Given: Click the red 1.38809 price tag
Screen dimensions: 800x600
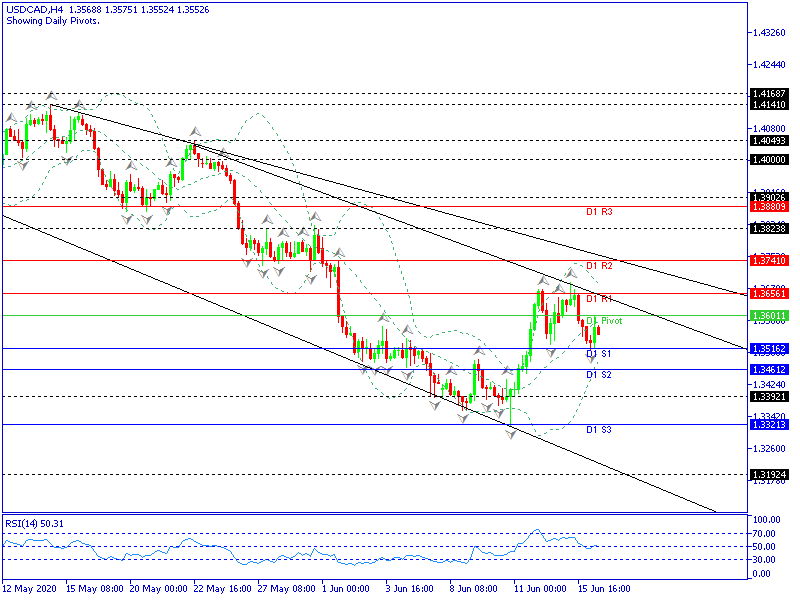Looking at the screenshot, I should pos(767,206).
